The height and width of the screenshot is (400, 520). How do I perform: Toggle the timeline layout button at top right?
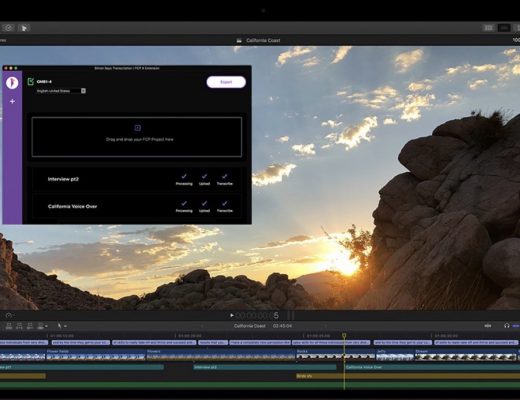tap(504, 28)
